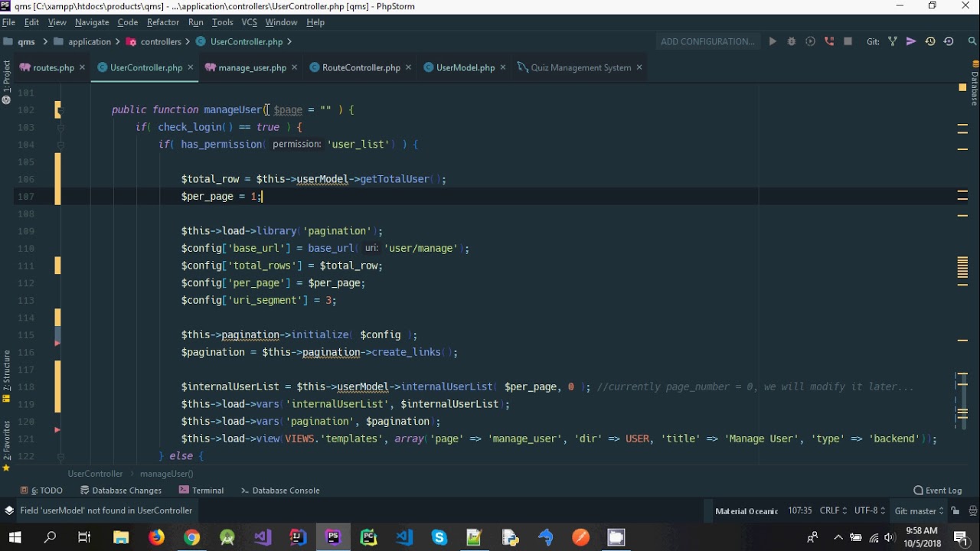
Task: Click in the editor at $per_page = 1 line
Action: click(x=222, y=197)
